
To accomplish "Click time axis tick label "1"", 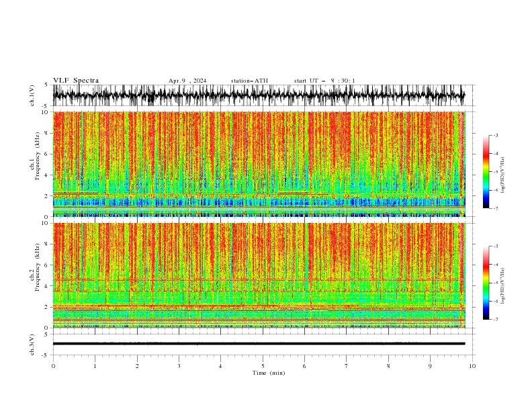I will [95, 366].
